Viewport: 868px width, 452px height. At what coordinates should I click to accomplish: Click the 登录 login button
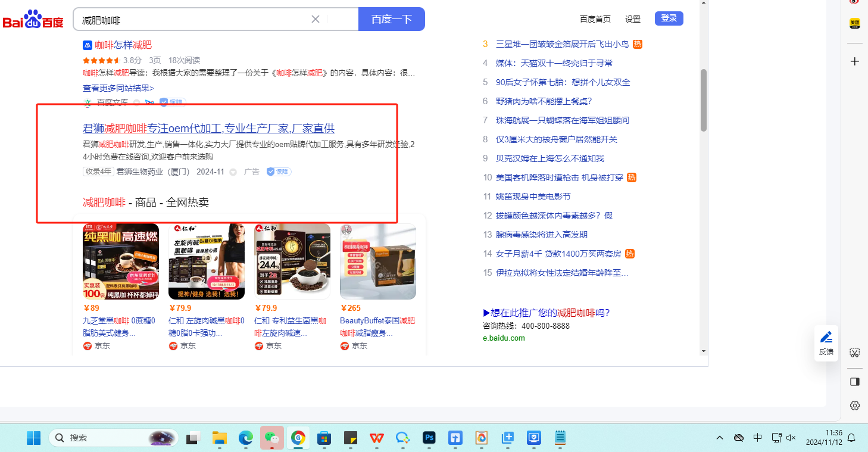coord(669,18)
